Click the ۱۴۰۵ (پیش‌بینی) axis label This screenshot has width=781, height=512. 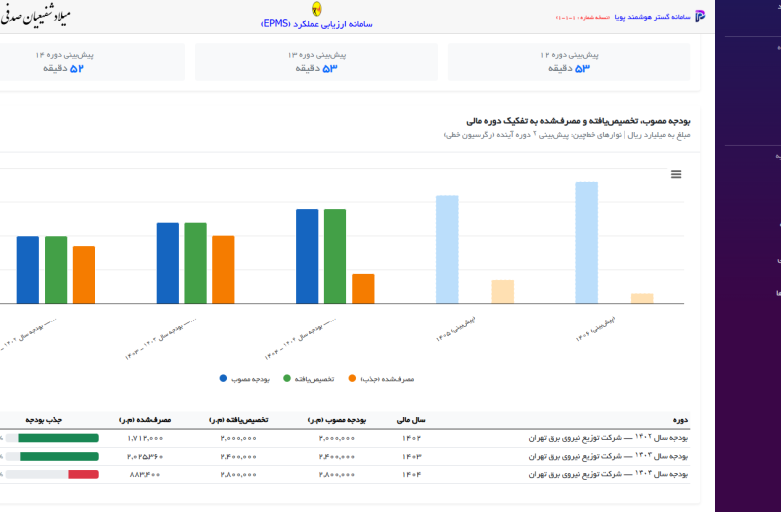pos(455,329)
